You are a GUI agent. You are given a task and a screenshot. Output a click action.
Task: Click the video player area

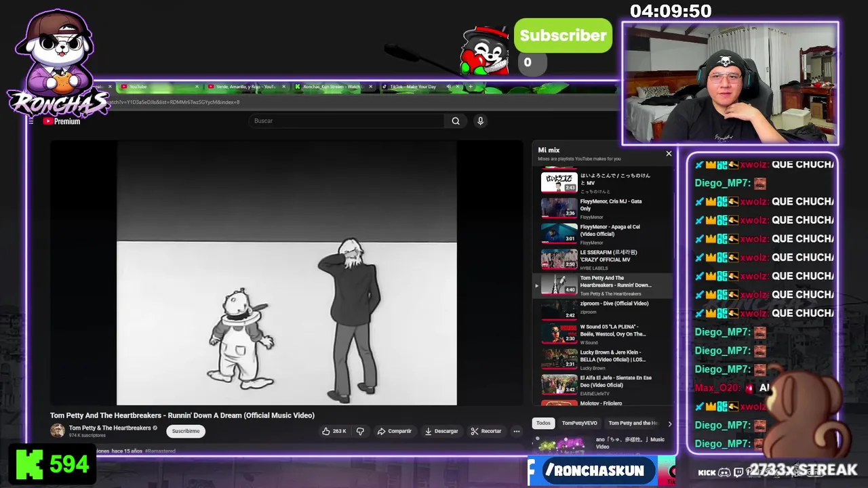[x=287, y=272]
